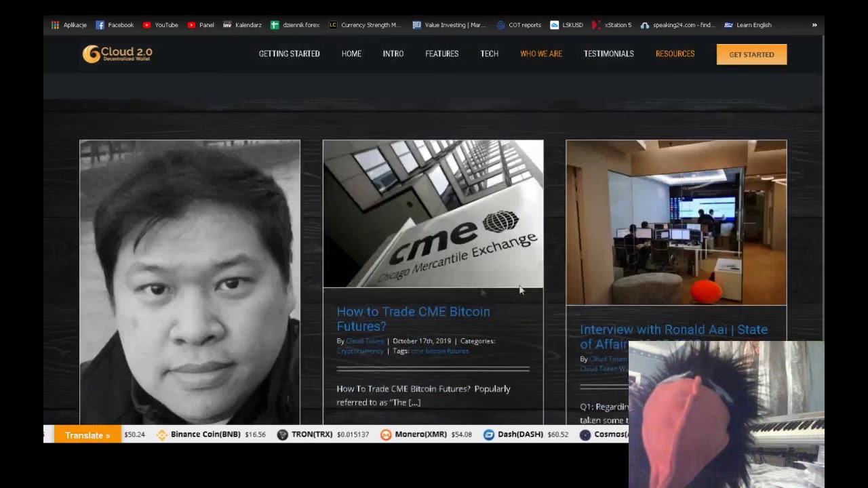868x488 pixels.
Task: Open the INTRO menu item
Action: 393,54
